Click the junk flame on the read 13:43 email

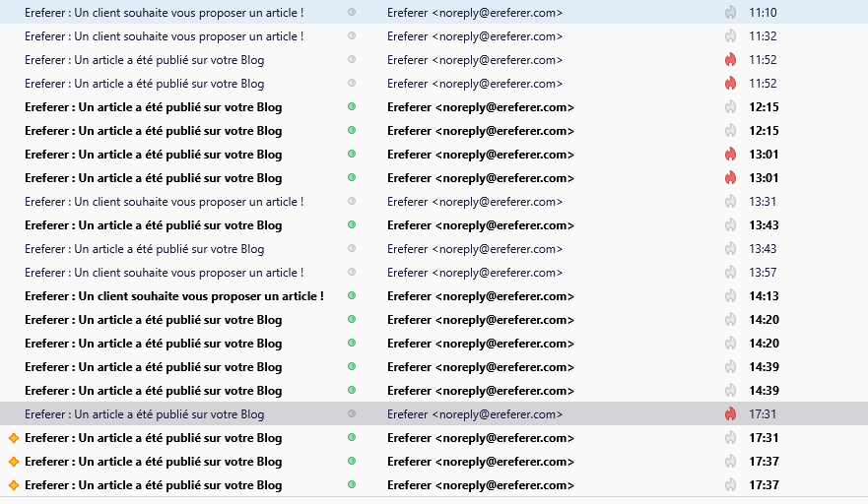pos(730,249)
